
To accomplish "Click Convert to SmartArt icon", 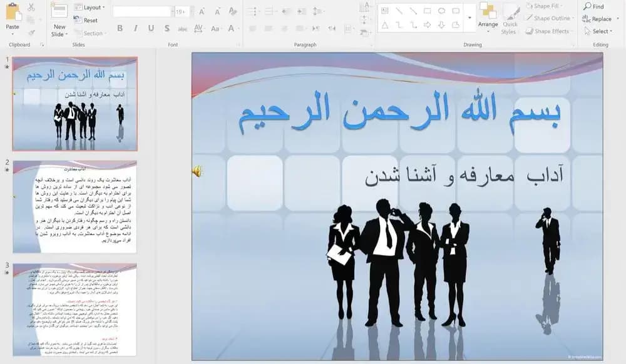I will pyautogui.click(x=364, y=33).
